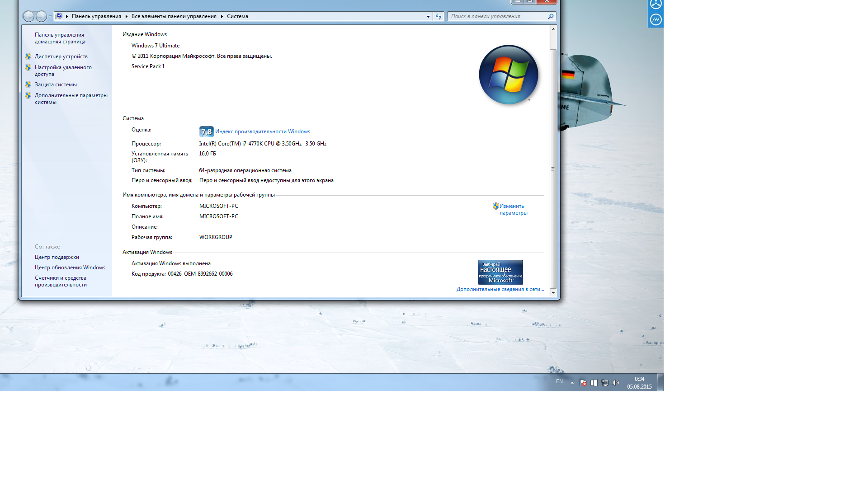The width and height of the screenshot is (868, 488).
Task: Click processor value Intel Core i7-4770K text
Action: click(x=263, y=144)
